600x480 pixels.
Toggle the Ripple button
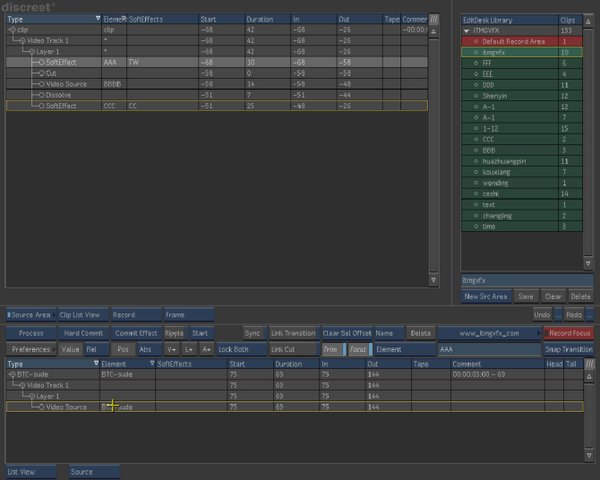coord(175,333)
